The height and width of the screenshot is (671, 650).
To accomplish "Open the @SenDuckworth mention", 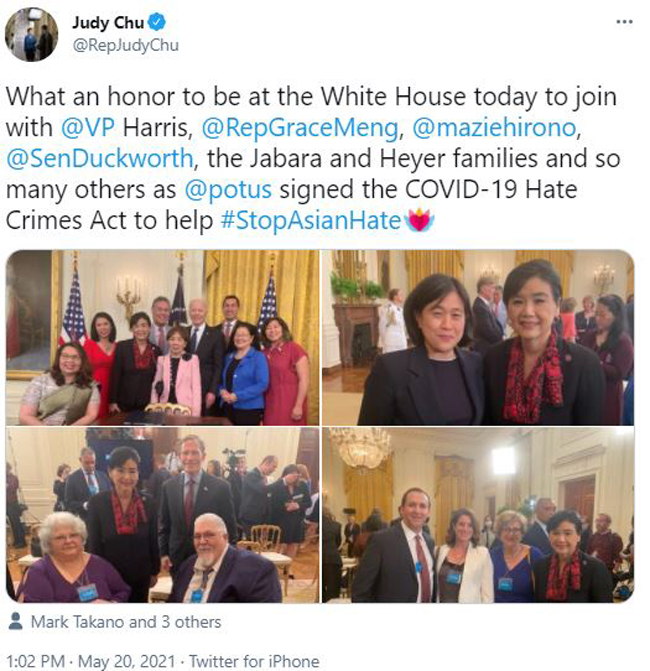I will pos(100,159).
